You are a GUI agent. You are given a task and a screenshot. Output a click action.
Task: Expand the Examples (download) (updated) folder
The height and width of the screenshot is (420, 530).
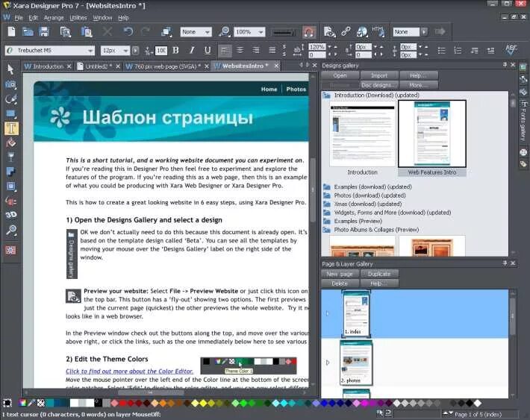click(326, 187)
